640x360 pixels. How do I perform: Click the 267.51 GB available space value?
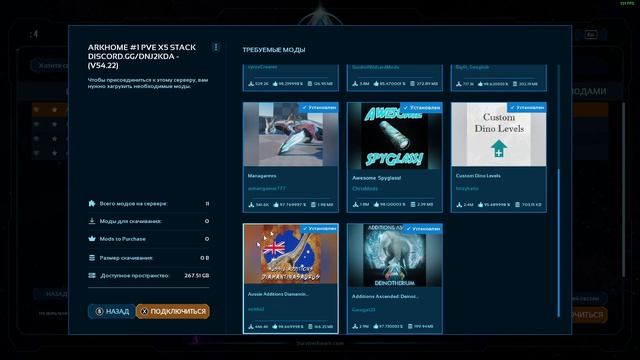[x=196, y=276]
